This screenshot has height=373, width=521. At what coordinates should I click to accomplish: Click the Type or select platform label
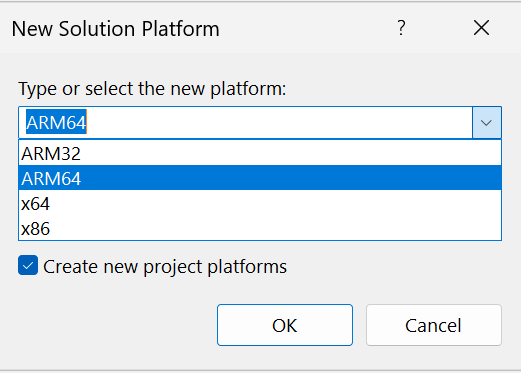[152, 89]
